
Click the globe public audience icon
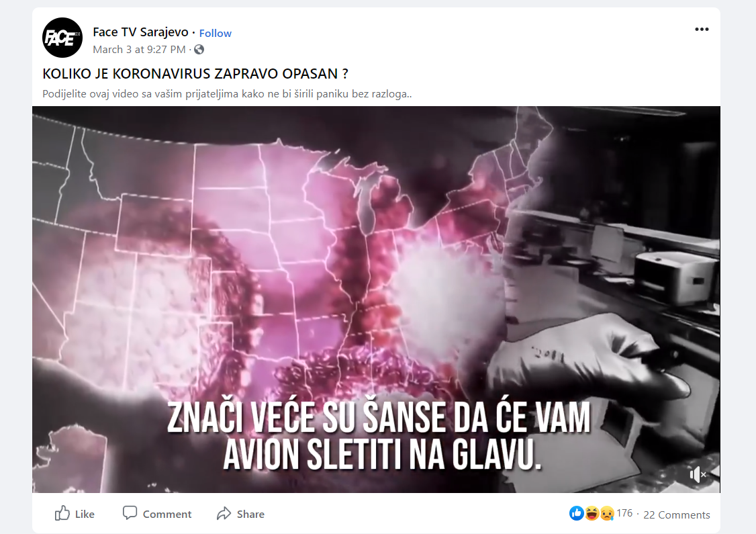pyautogui.click(x=199, y=50)
